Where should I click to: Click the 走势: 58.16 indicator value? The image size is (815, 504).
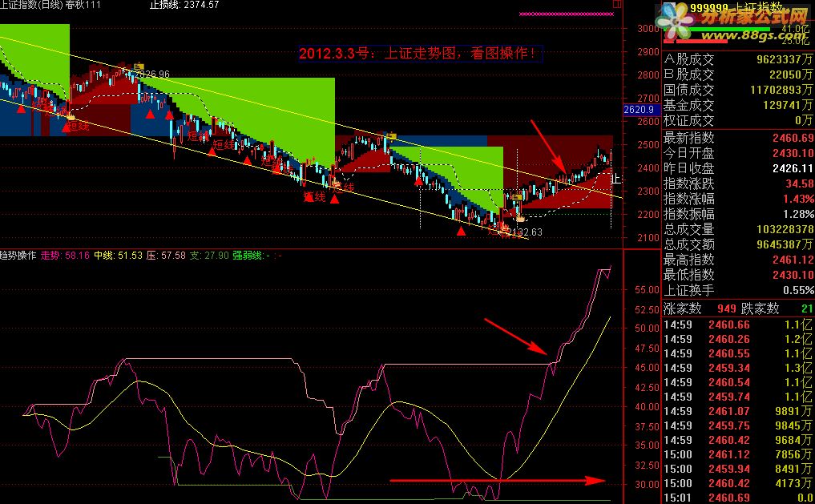[x=65, y=256]
